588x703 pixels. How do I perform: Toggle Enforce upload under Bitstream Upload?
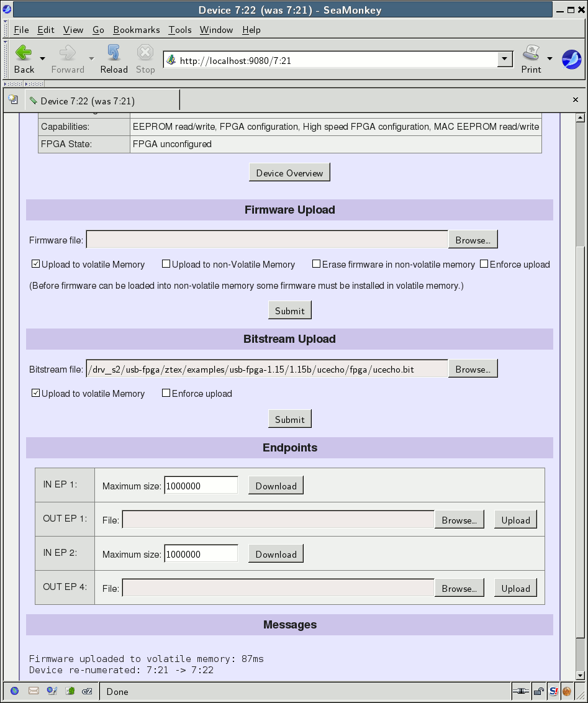tap(166, 393)
